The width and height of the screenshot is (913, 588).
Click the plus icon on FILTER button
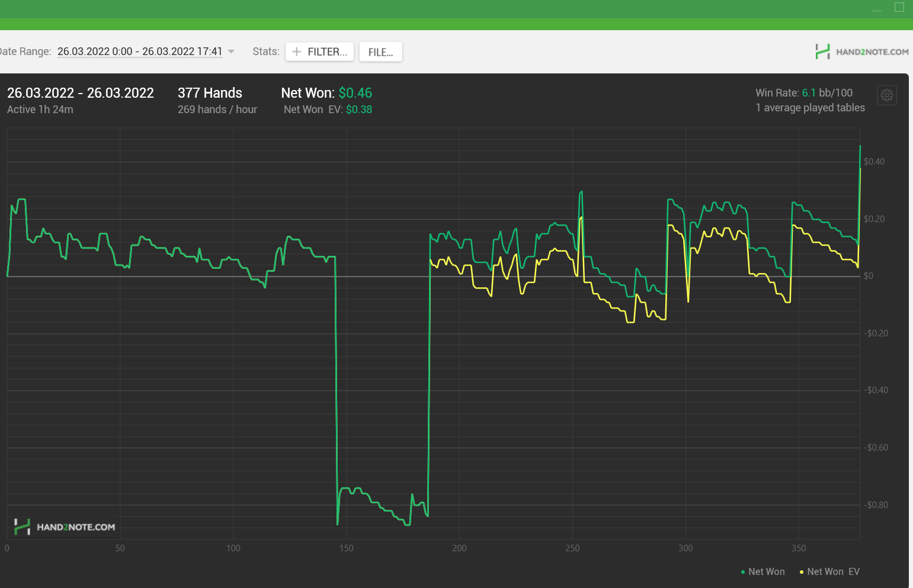(297, 52)
